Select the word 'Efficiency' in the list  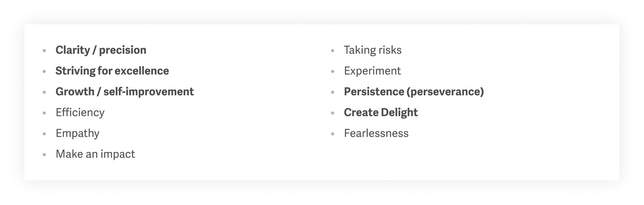click(80, 113)
